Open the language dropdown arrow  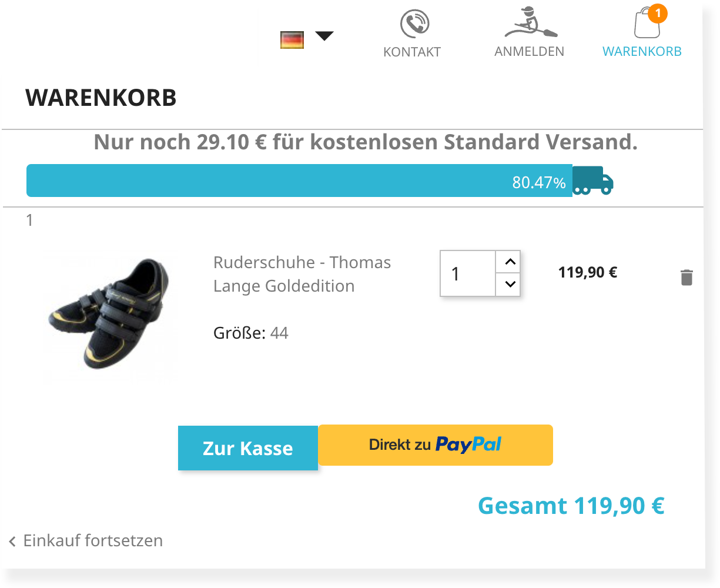(324, 36)
